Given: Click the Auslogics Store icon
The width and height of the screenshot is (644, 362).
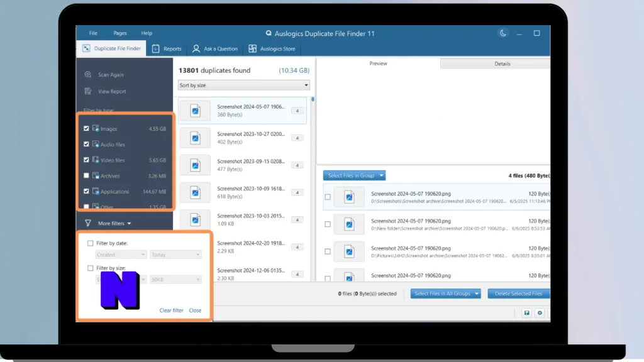Looking at the screenshot, I should pyautogui.click(x=253, y=48).
